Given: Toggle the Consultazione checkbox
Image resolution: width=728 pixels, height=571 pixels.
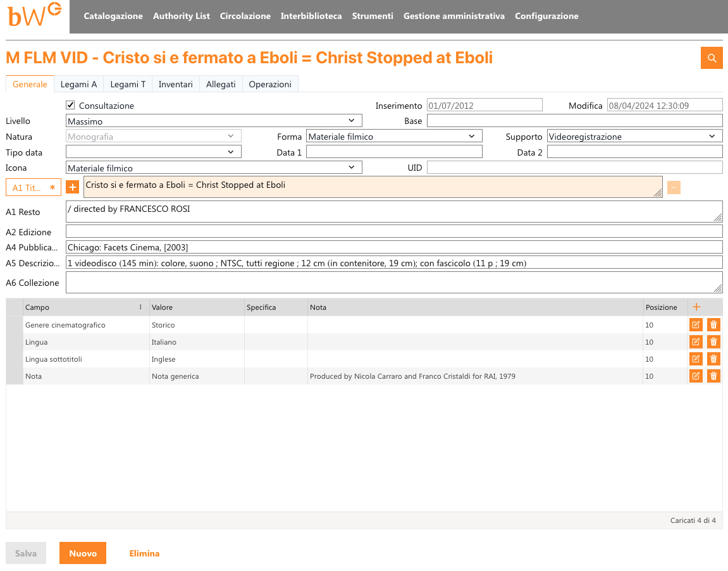Looking at the screenshot, I should 71,106.
